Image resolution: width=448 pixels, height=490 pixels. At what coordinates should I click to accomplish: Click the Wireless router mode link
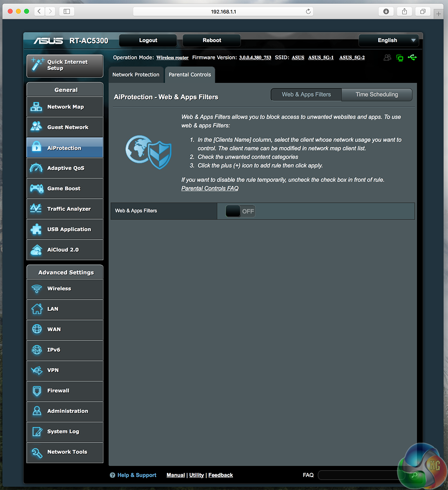[172, 58]
